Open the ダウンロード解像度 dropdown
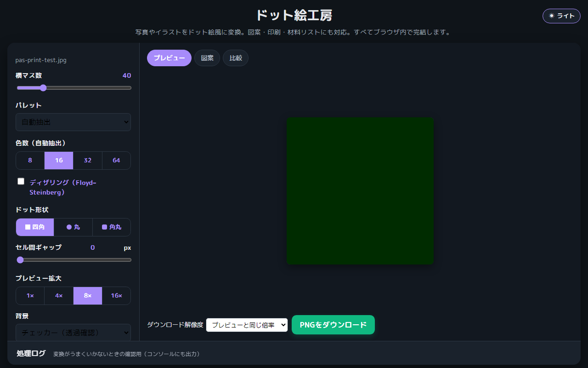This screenshot has height=368, width=588. (247, 325)
